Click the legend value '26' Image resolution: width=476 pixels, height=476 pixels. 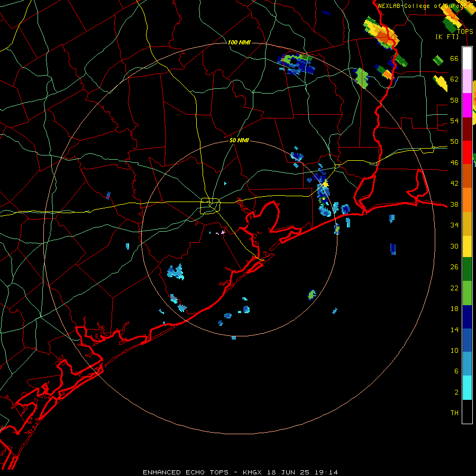pyautogui.click(x=454, y=267)
